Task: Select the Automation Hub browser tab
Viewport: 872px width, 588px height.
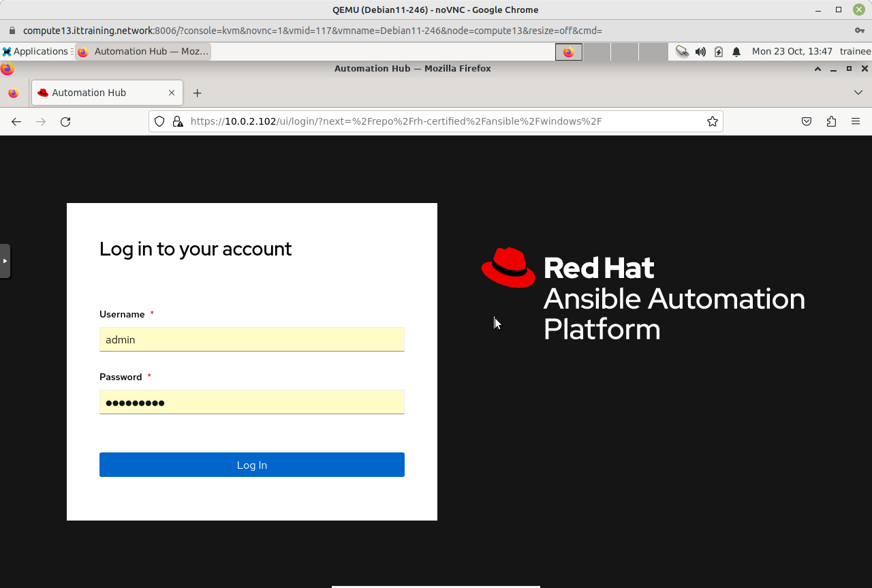Action: 107,93
